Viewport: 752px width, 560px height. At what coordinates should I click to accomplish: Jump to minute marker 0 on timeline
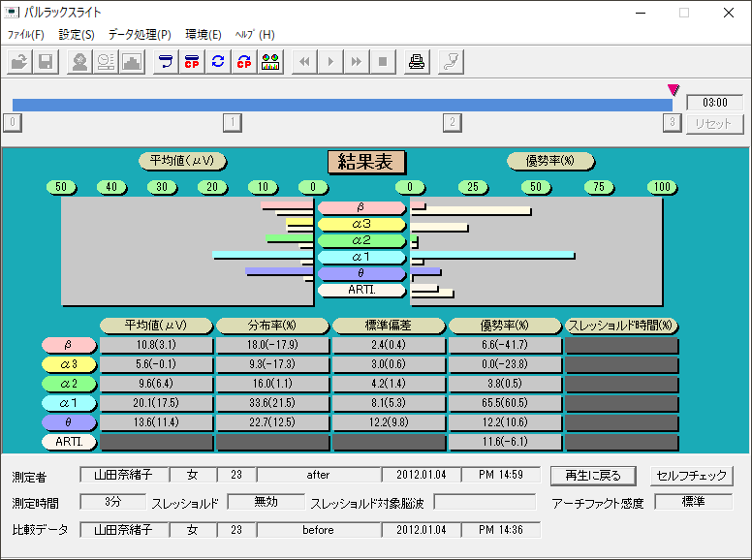[x=13, y=123]
